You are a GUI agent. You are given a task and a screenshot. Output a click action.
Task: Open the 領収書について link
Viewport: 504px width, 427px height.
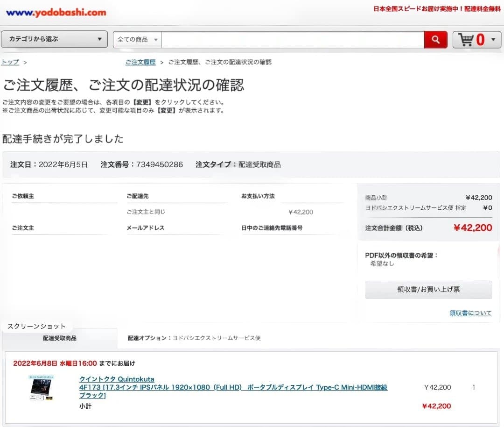470,313
